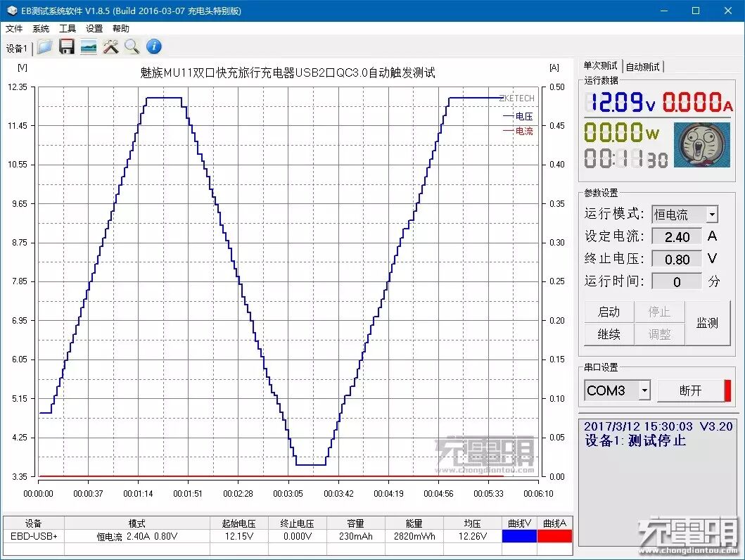Click the 12.15V starting voltage cell
745x560 pixels.
tap(239, 536)
